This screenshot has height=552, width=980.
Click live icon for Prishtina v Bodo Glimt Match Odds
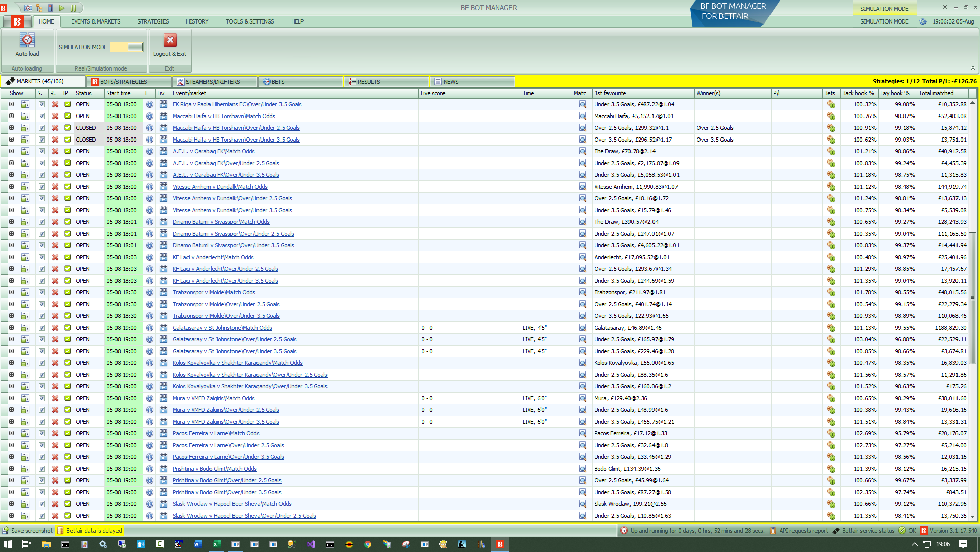point(164,469)
